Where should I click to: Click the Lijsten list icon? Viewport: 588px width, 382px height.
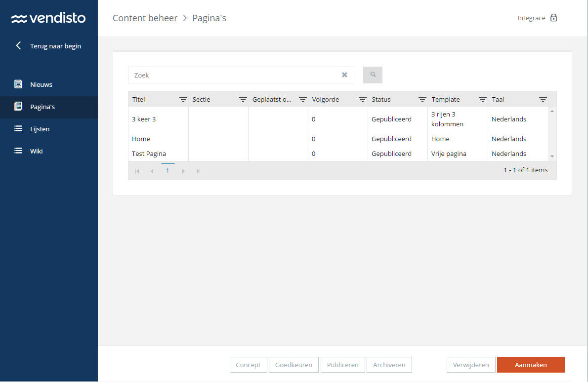pos(18,129)
